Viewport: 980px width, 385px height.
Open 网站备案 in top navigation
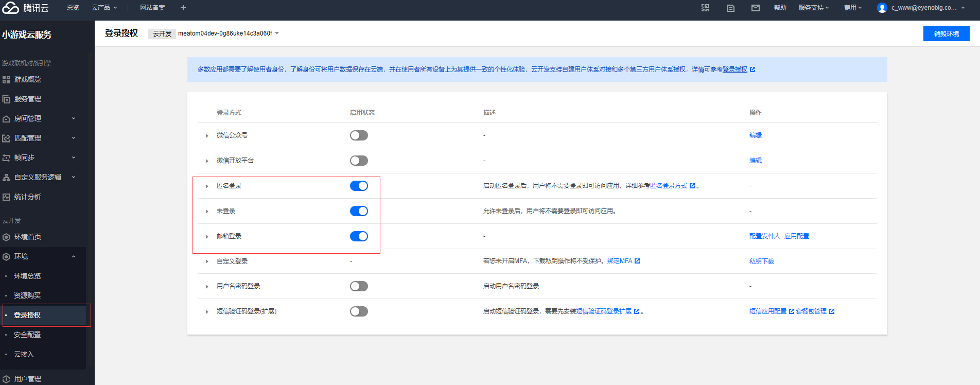(x=152, y=8)
